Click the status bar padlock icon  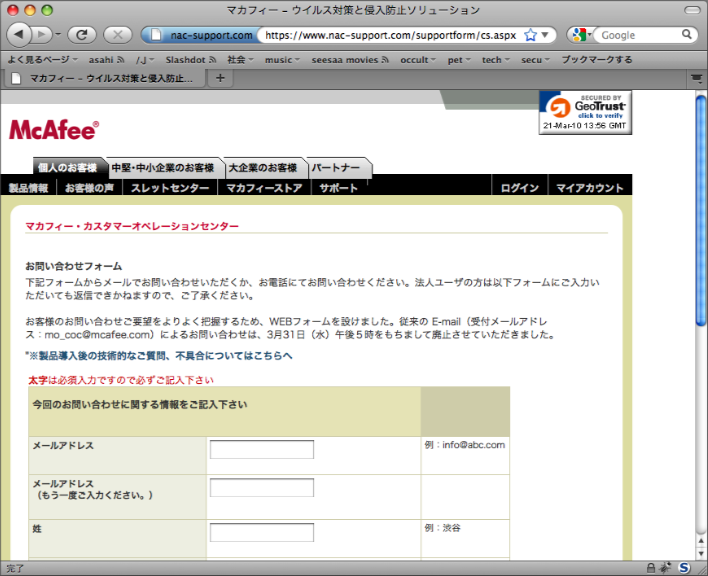tap(651, 568)
